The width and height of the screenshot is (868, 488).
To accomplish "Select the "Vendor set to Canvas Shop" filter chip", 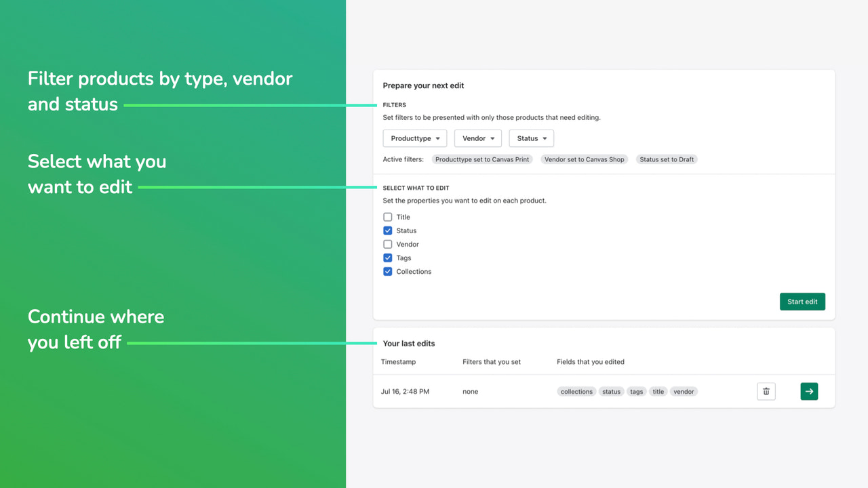I will point(584,159).
